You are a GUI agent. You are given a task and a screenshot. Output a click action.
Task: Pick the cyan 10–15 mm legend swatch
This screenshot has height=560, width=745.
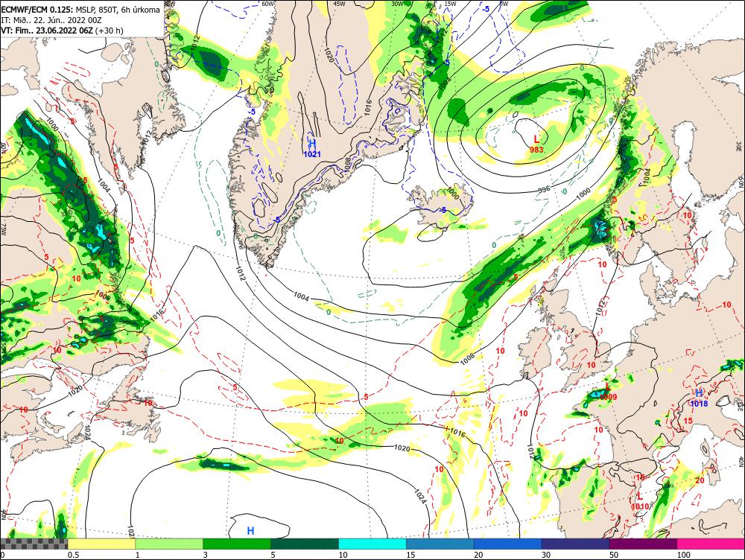(372, 544)
